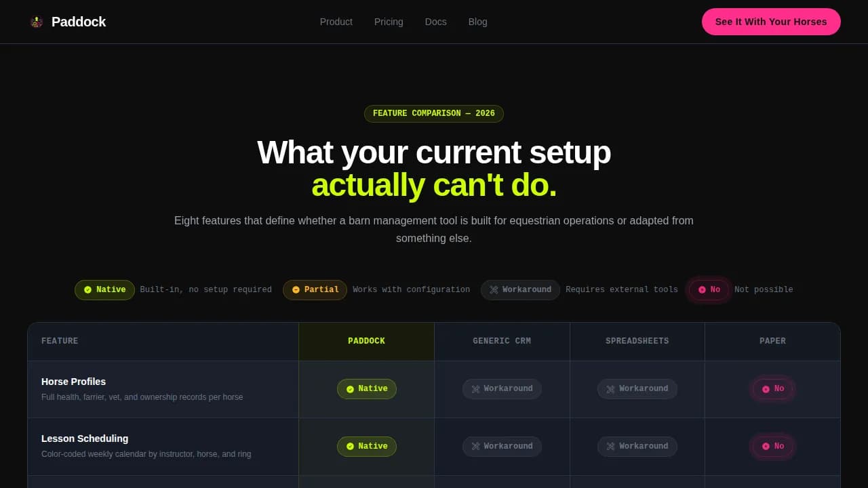Viewport: 868px width, 488px height.
Task: Click the wrench icon in the Workaround legend badge
Action: pos(494,289)
